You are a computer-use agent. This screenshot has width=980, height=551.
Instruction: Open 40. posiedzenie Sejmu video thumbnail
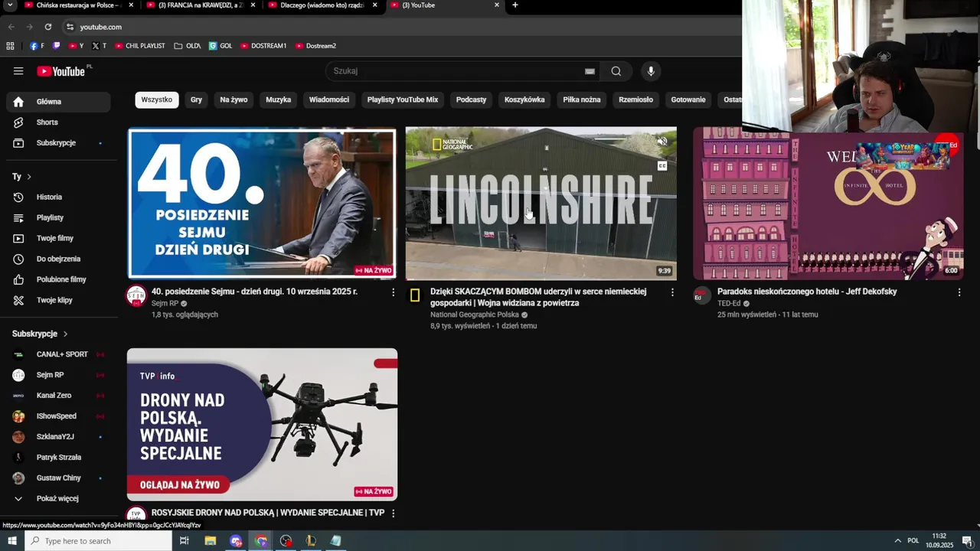[262, 204]
